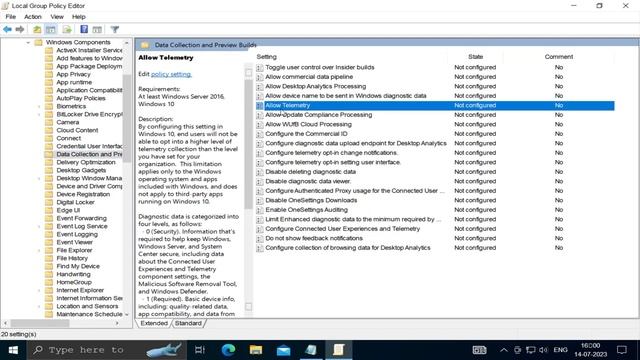Open Windows Start button

click(13, 350)
